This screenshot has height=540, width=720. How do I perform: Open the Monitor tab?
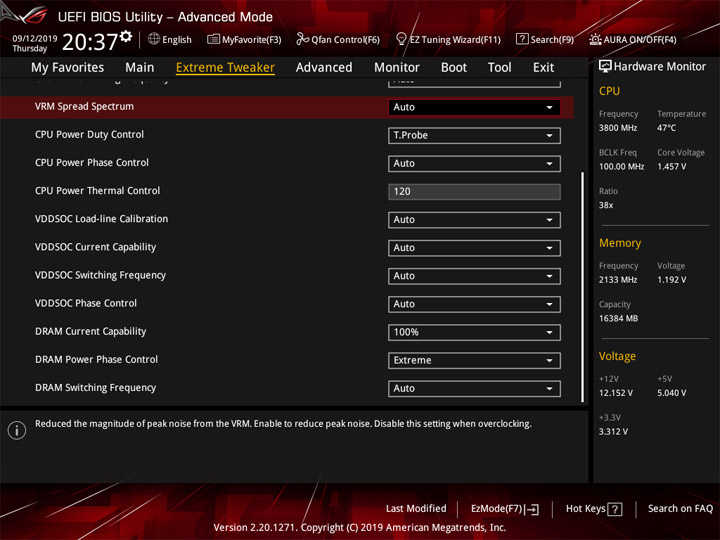point(397,68)
